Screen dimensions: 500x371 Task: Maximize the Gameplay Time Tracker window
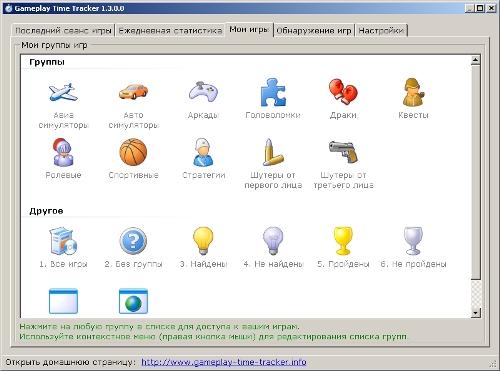point(480,8)
